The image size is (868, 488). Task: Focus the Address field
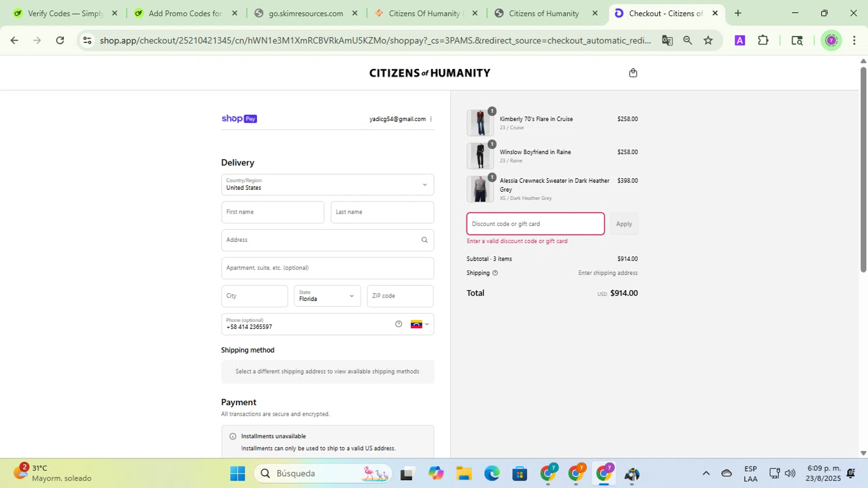coord(328,240)
